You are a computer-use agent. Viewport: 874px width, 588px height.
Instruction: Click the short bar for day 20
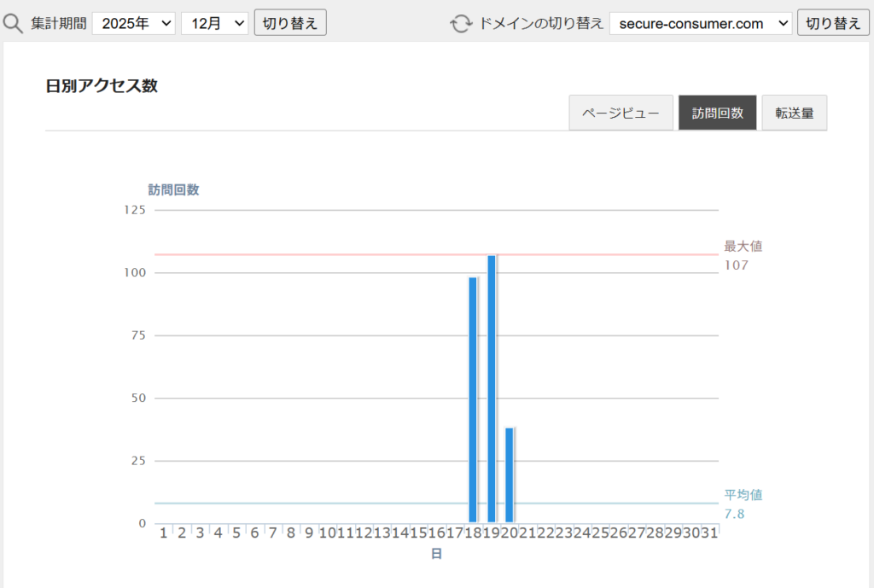click(x=510, y=474)
